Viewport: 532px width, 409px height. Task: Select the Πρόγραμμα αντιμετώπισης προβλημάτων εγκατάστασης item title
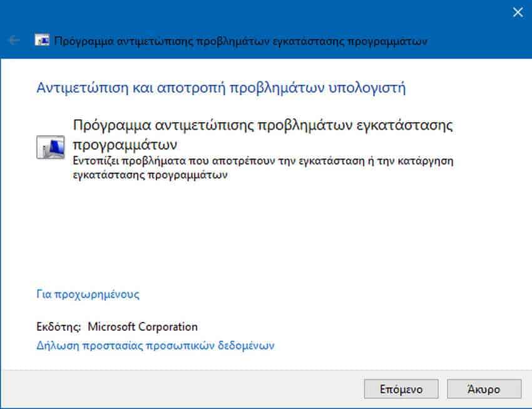click(263, 135)
